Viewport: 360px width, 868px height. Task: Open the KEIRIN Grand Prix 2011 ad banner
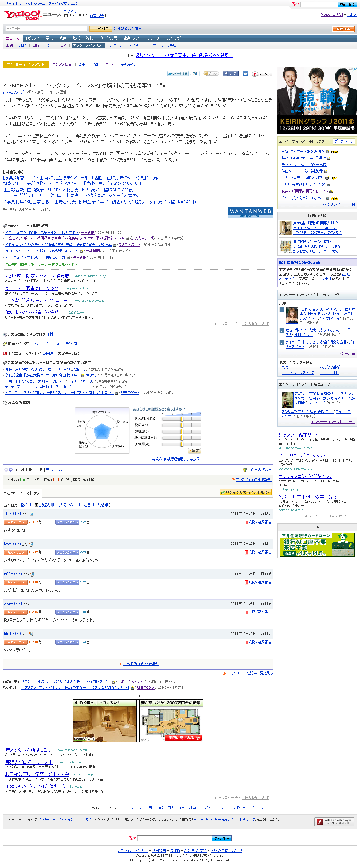[317, 100]
